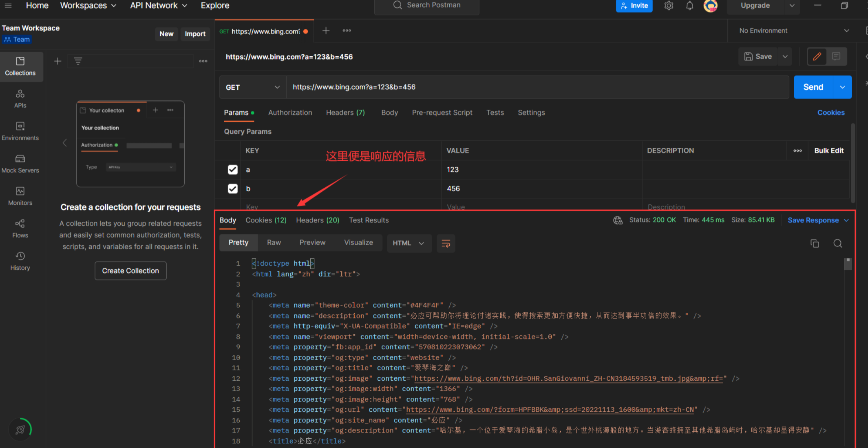Open the request Settings tab

(531, 113)
